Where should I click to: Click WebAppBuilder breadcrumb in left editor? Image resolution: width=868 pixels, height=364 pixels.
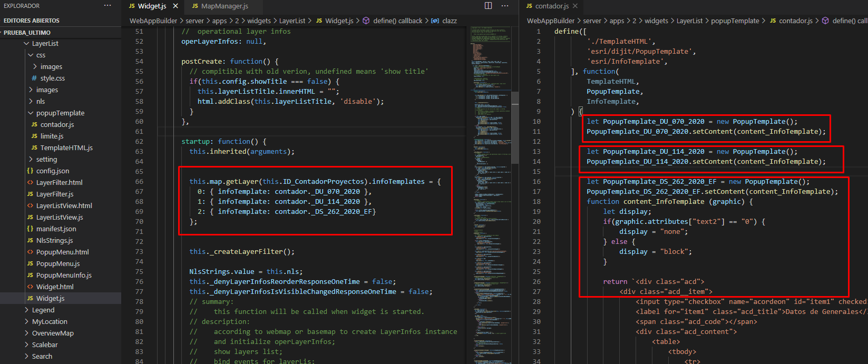(153, 21)
